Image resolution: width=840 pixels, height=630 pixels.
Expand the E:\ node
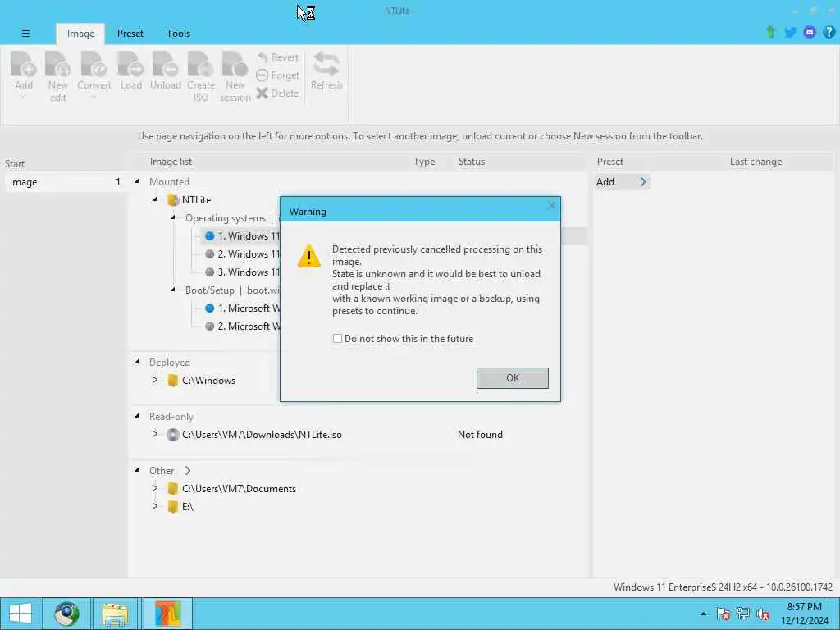[155, 506]
